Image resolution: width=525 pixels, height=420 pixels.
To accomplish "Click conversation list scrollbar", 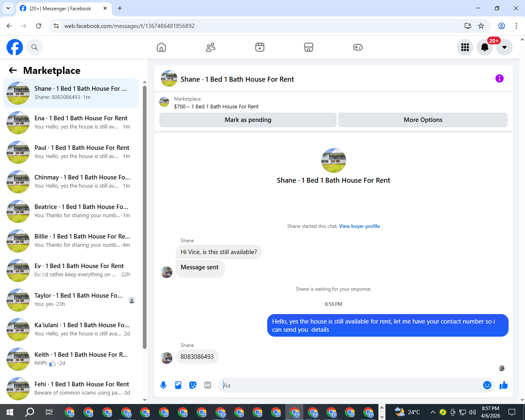I will tap(144, 218).
